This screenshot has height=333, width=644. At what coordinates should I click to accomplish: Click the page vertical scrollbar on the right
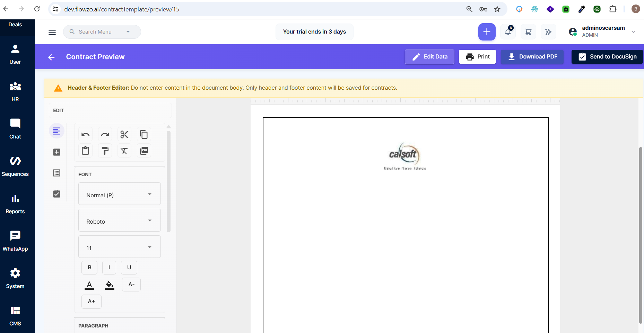point(641,235)
